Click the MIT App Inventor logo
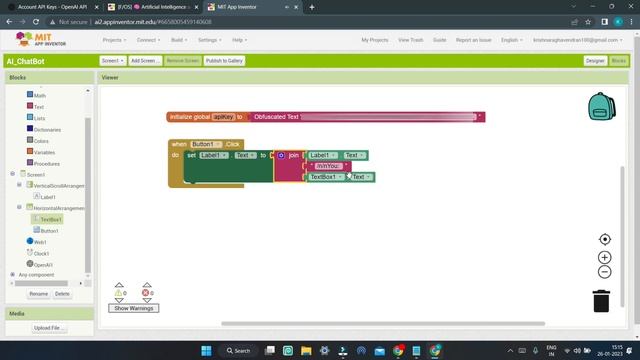 (x=40, y=40)
